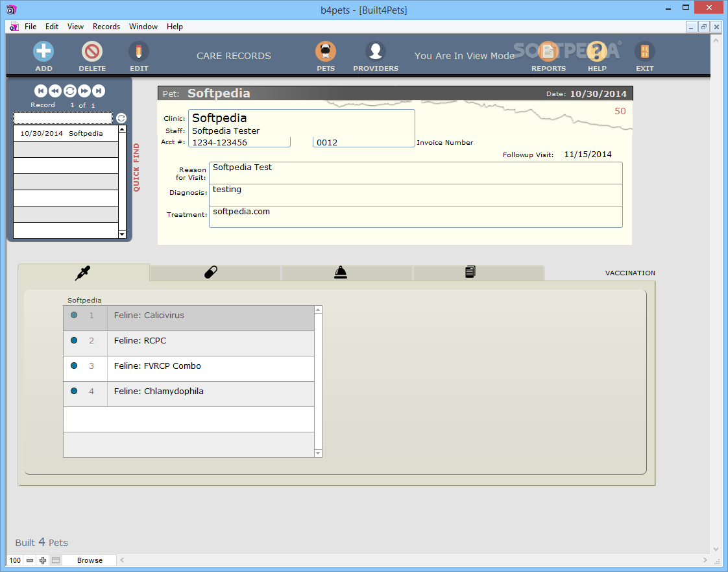
Task: Click the zoom in plus button in status bar
Action: pos(43,560)
